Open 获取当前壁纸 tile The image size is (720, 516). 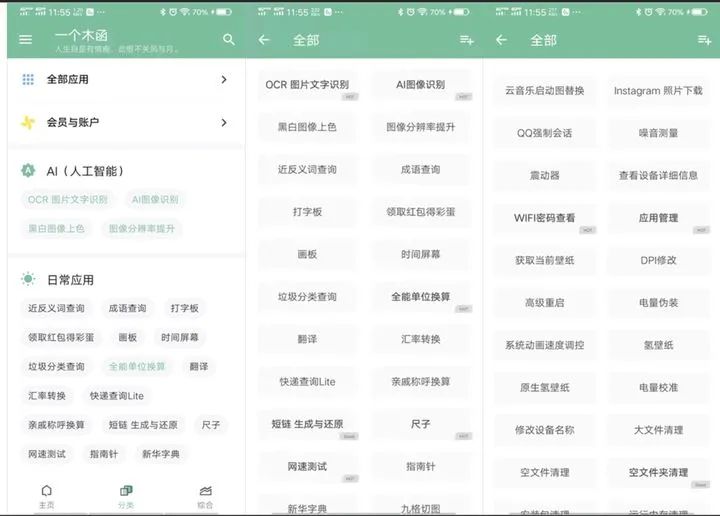coord(545,260)
